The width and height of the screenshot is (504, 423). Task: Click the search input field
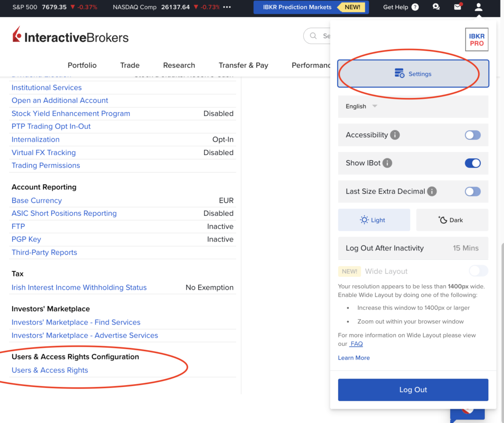317,35
